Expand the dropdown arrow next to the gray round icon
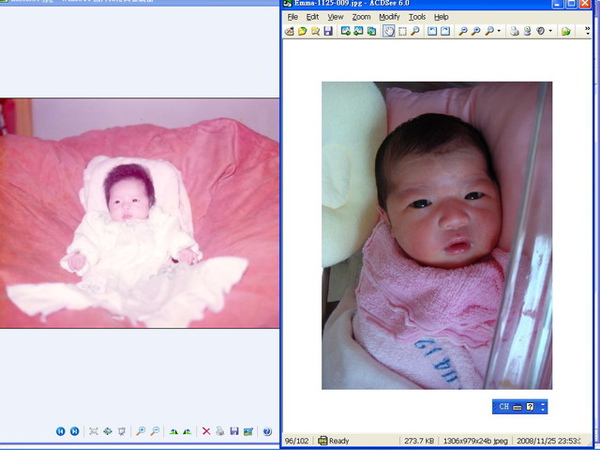Viewport: 600px width, 450px height. point(550,31)
